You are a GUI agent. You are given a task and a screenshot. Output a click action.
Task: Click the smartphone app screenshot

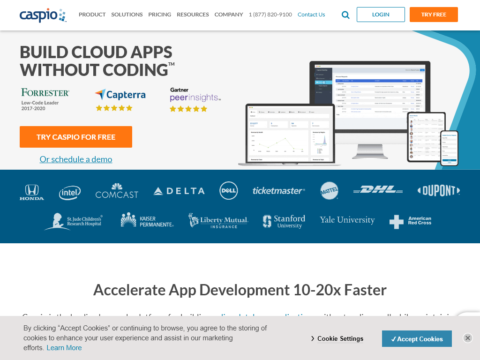[x=449, y=148]
